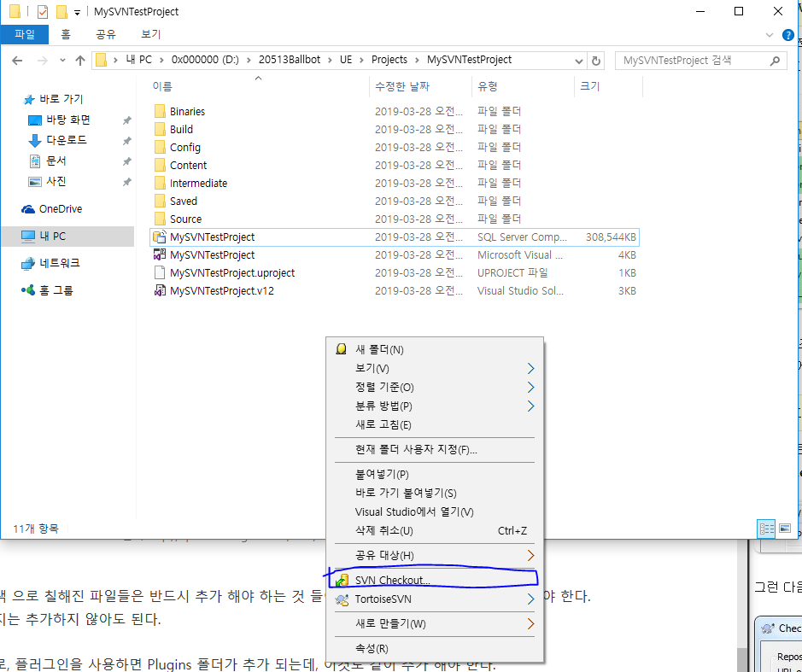Click the Microsoft Visual MySVNTestProject file icon

[160, 254]
